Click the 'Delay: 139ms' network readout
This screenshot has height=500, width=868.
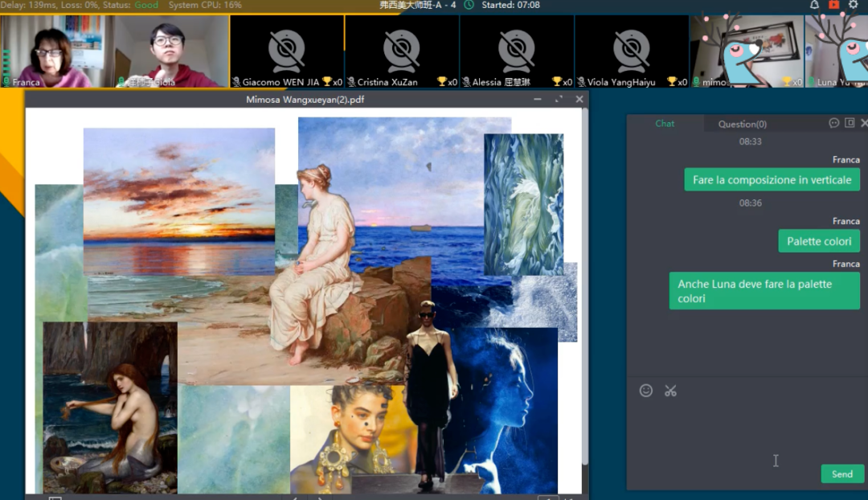point(29,5)
